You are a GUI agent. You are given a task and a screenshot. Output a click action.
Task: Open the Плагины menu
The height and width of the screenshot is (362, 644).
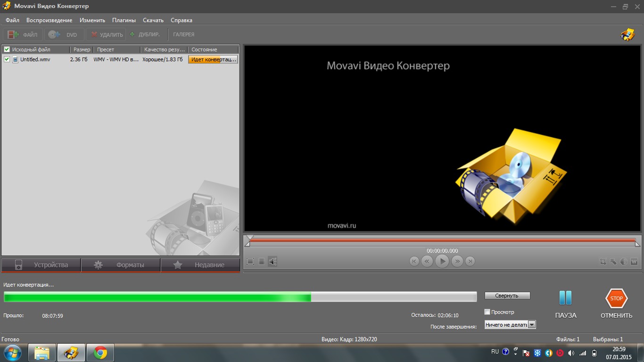(x=124, y=20)
